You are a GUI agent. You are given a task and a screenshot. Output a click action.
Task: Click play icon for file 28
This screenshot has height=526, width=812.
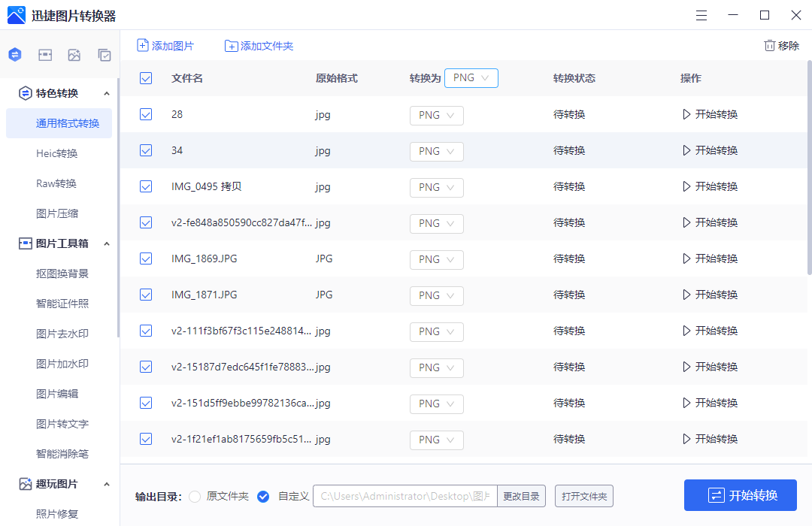(x=686, y=114)
